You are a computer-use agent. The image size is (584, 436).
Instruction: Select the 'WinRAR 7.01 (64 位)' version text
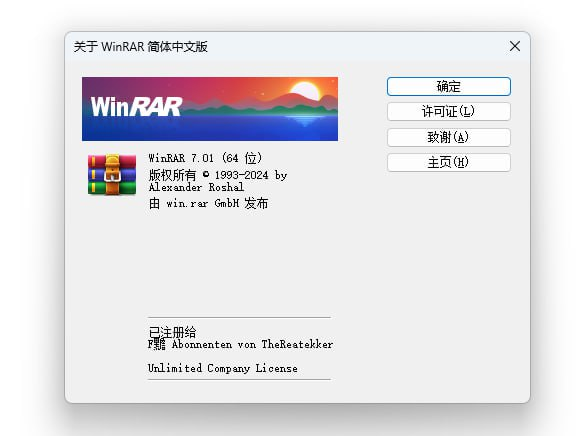click(x=205, y=158)
